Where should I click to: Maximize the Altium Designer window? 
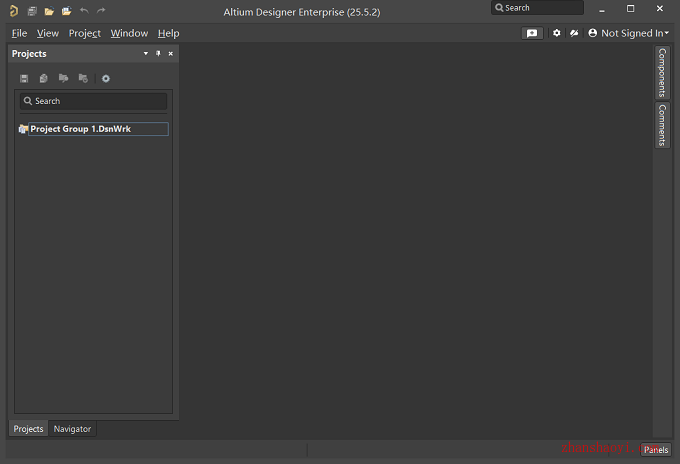[631, 9]
